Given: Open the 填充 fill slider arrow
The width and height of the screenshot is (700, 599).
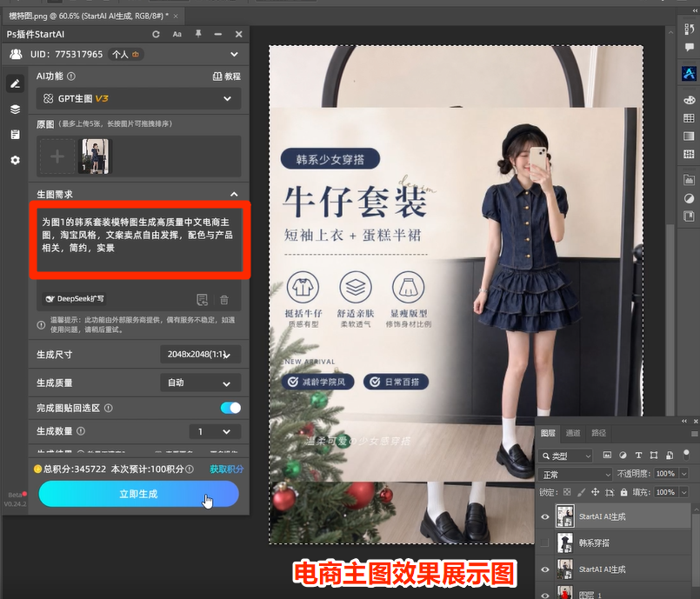Looking at the screenshot, I should [684, 492].
